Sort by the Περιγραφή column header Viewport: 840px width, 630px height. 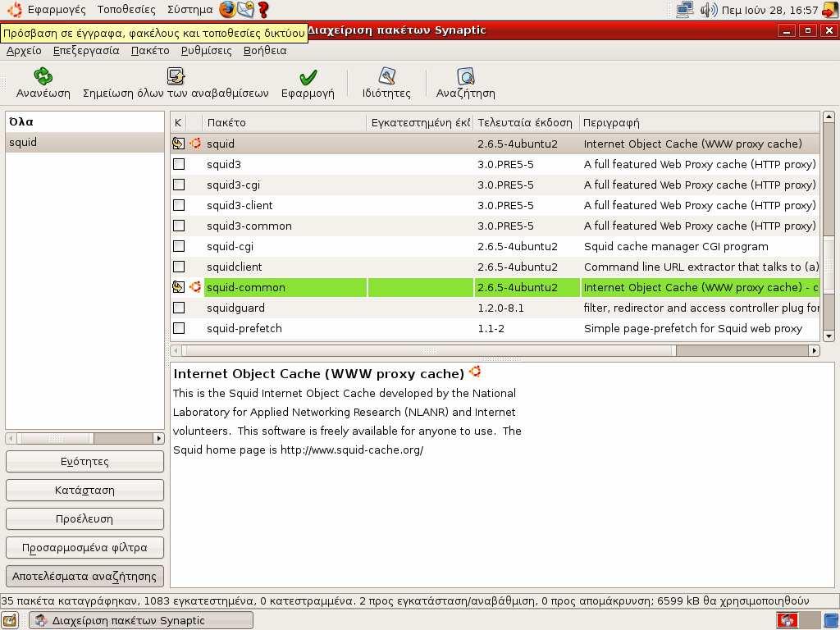coord(699,123)
